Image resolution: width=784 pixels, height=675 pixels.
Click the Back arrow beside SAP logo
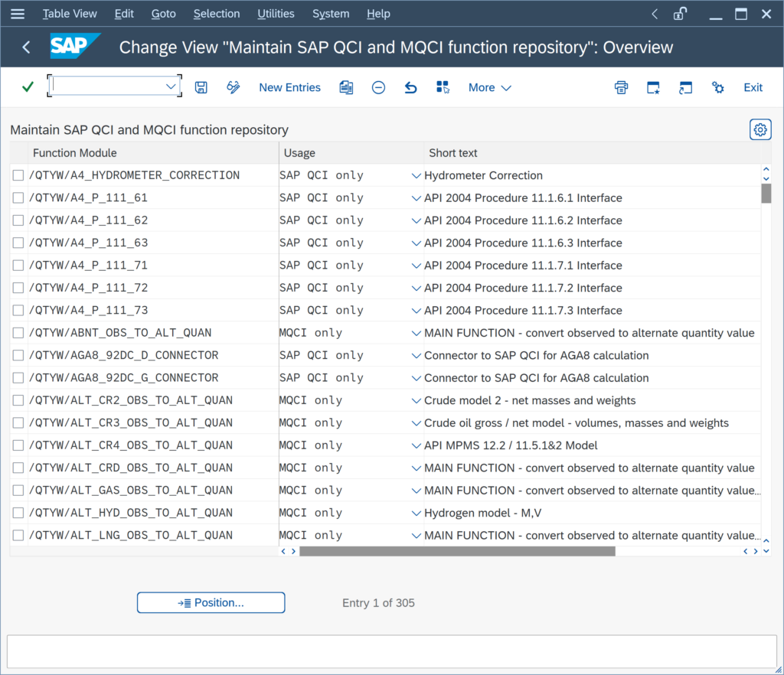tap(27, 47)
